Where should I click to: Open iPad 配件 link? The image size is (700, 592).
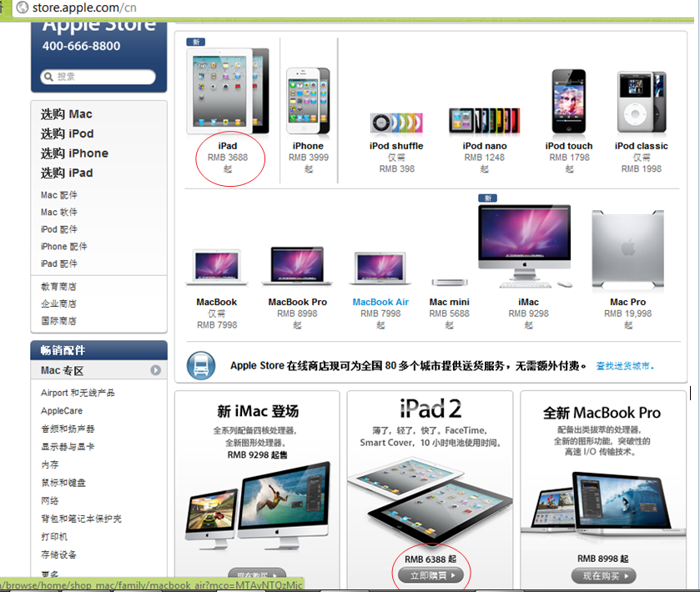tap(59, 263)
